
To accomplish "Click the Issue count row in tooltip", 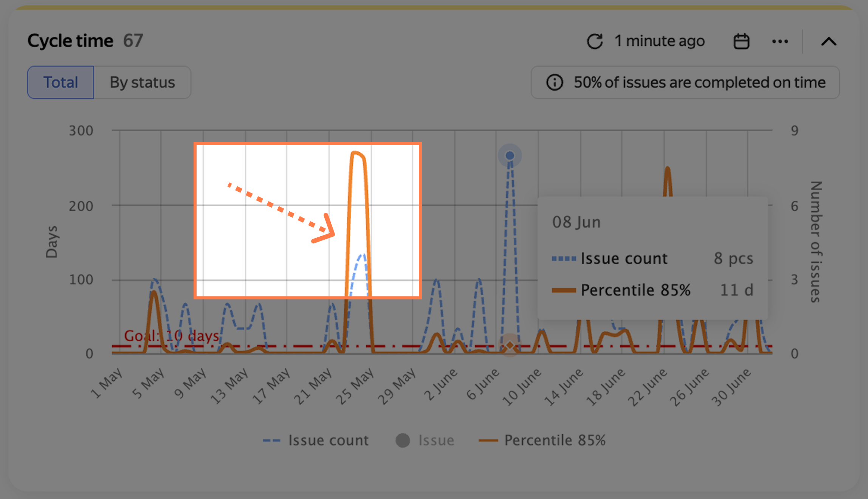I will pos(653,259).
